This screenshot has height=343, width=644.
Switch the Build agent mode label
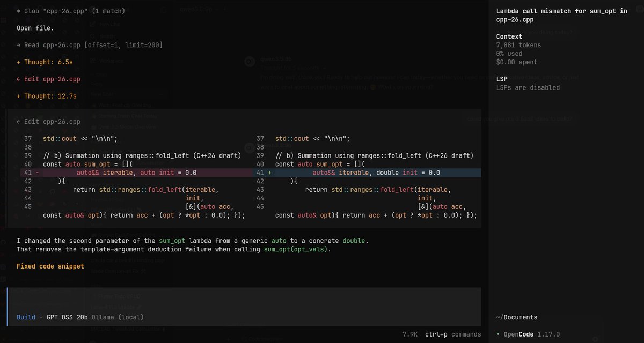click(26, 317)
